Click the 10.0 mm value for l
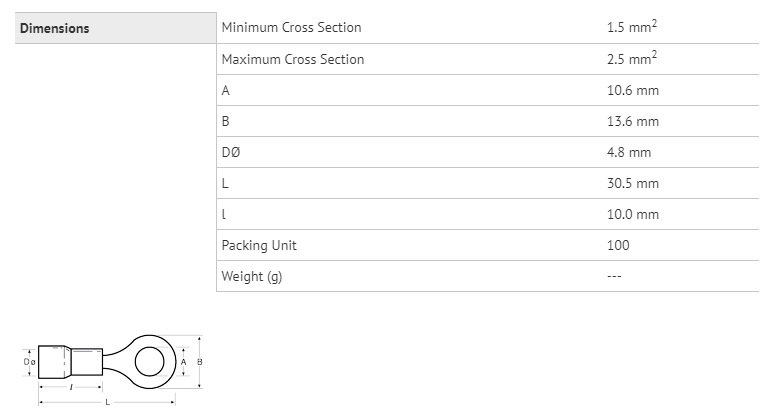This screenshot has width=760, height=415. [633, 214]
